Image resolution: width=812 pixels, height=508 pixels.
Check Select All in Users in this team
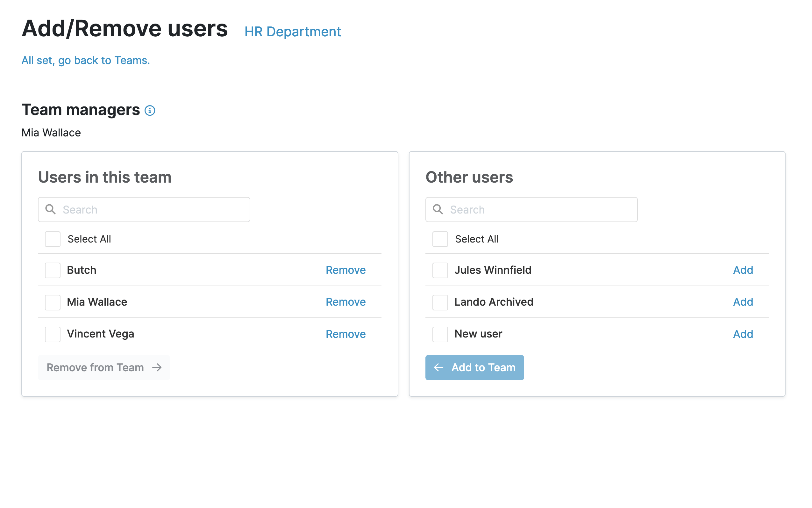(x=53, y=239)
